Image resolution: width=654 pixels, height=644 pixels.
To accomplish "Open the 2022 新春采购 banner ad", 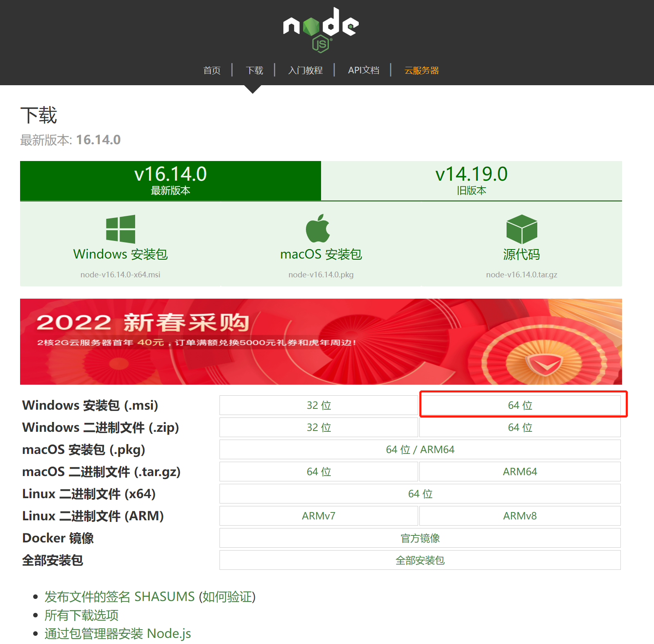I will pyautogui.click(x=321, y=342).
